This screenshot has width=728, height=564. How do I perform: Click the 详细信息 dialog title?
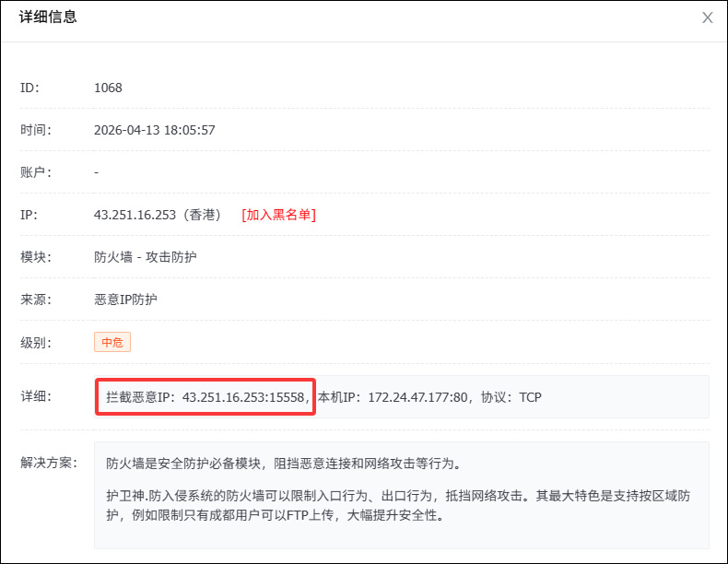[48, 18]
